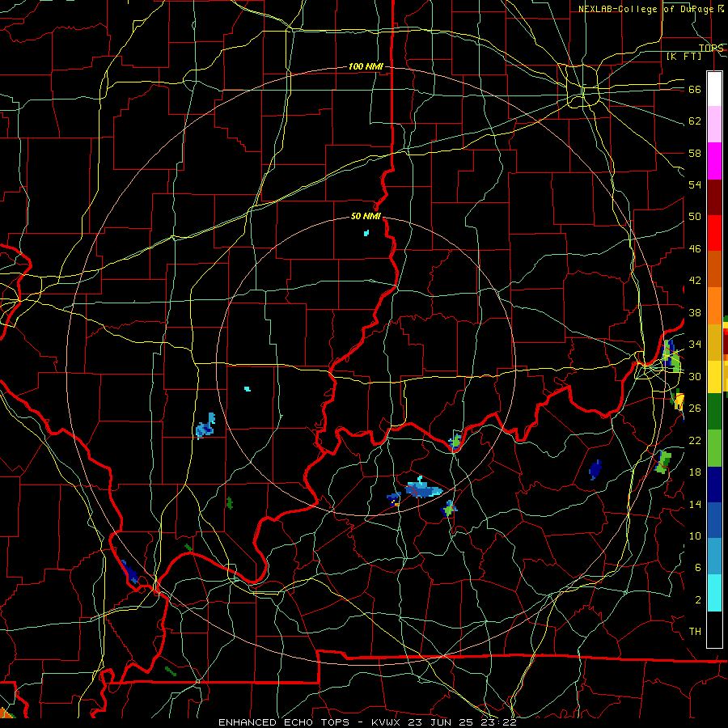The image size is (728, 728).
Task: Click the [K FT] units label
Action: point(684,56)
